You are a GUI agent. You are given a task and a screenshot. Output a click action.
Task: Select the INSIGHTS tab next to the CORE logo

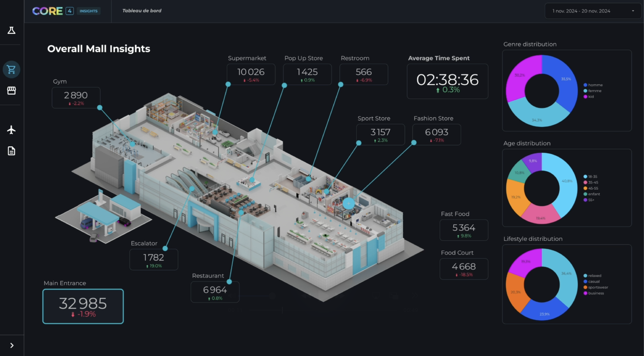(89, 11)
